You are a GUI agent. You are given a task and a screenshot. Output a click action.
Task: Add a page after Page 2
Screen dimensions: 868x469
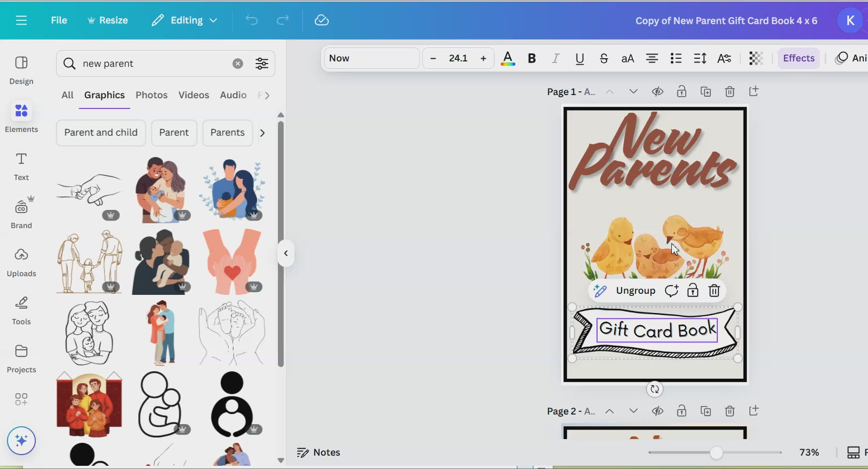[754, 411]
